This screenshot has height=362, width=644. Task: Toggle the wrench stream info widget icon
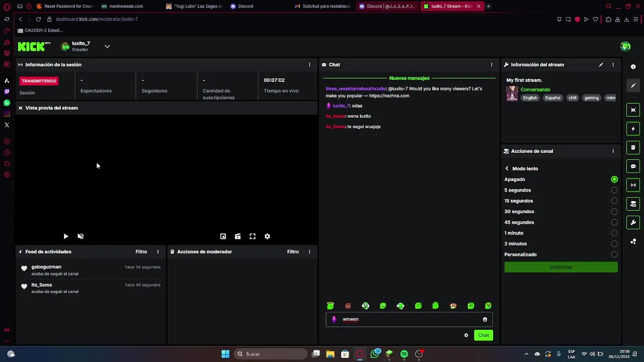tap(633, 222)
